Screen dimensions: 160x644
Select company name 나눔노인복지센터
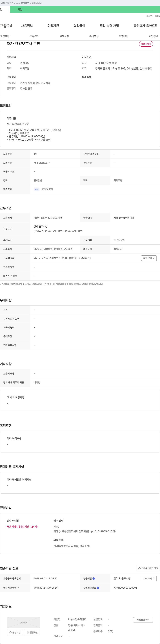pos(77,619)
